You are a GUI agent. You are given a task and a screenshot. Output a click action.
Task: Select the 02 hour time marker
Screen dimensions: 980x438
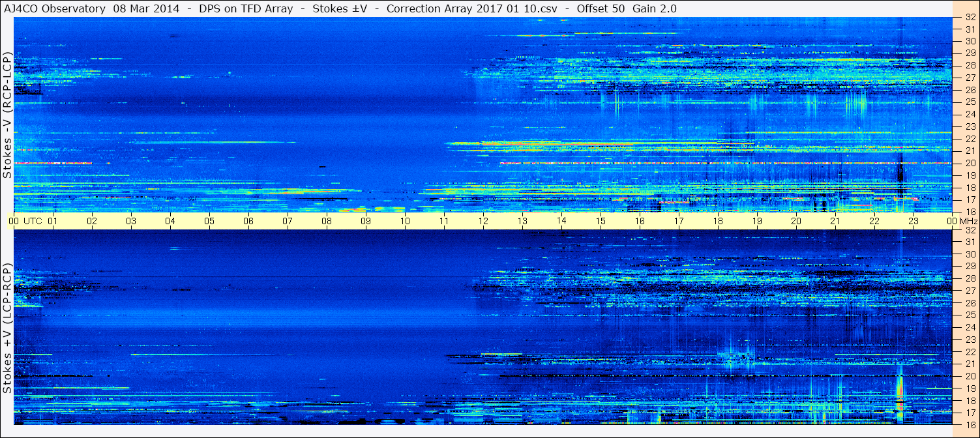[92, 221]
